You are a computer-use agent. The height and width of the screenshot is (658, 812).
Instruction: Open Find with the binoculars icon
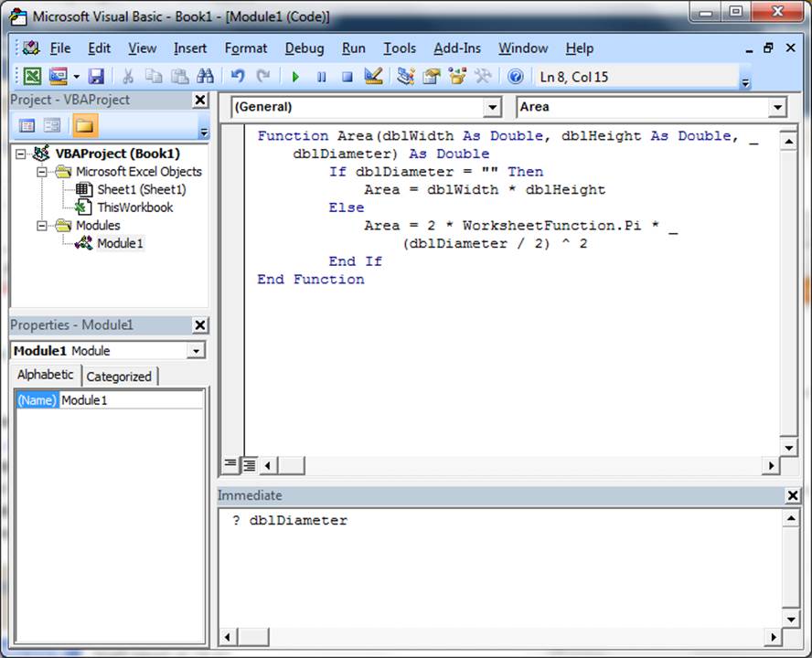tap(205, 77)
